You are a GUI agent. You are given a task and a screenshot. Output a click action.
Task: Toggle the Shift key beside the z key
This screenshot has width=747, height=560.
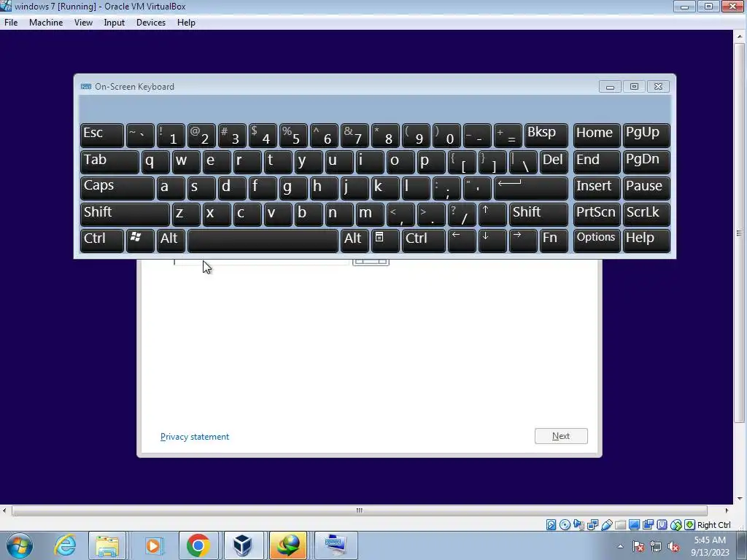[125, 214]
